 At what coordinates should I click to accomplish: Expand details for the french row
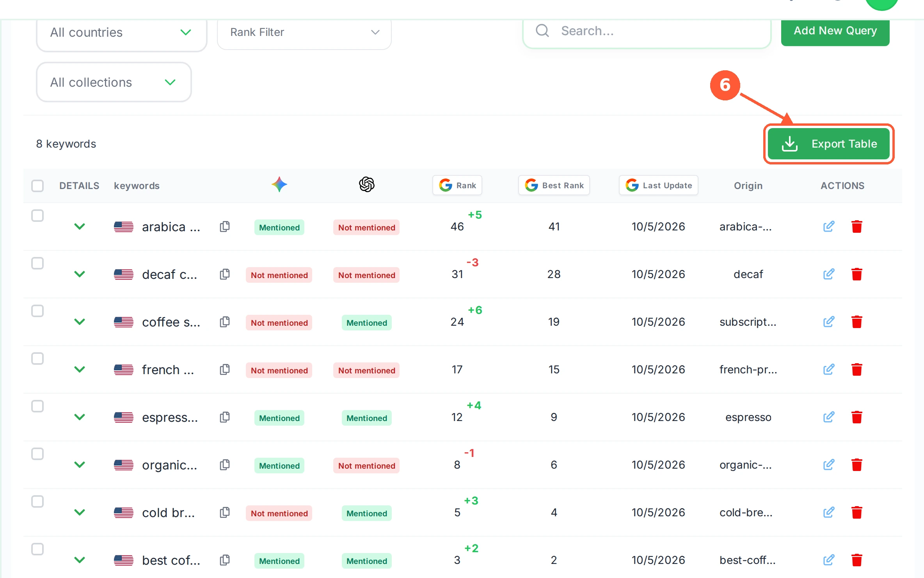(80, 369)
